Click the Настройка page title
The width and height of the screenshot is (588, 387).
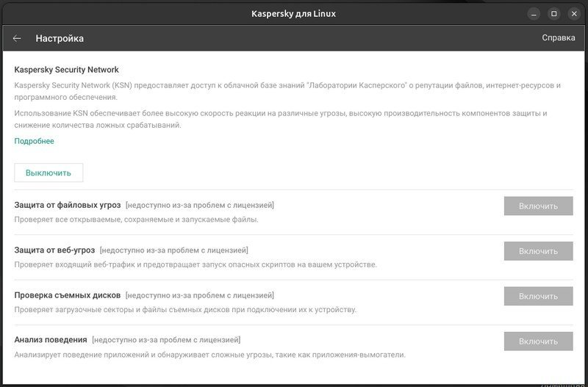60,38
